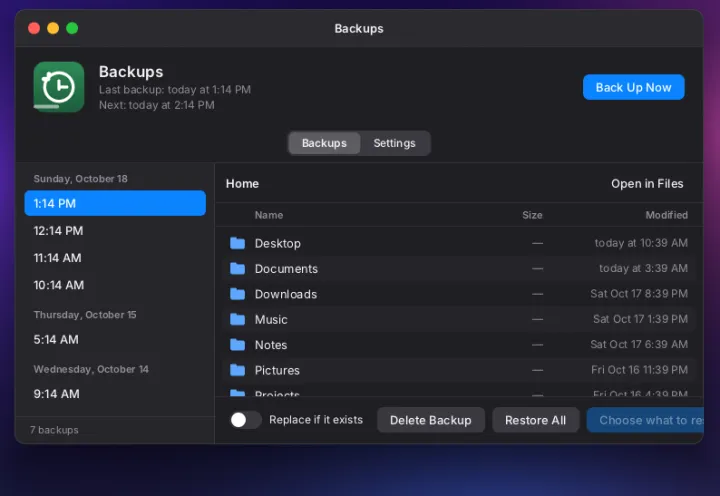Click the '7 backups' status text
This screenshot has height=496, width=720.
(x=54, y=430)
